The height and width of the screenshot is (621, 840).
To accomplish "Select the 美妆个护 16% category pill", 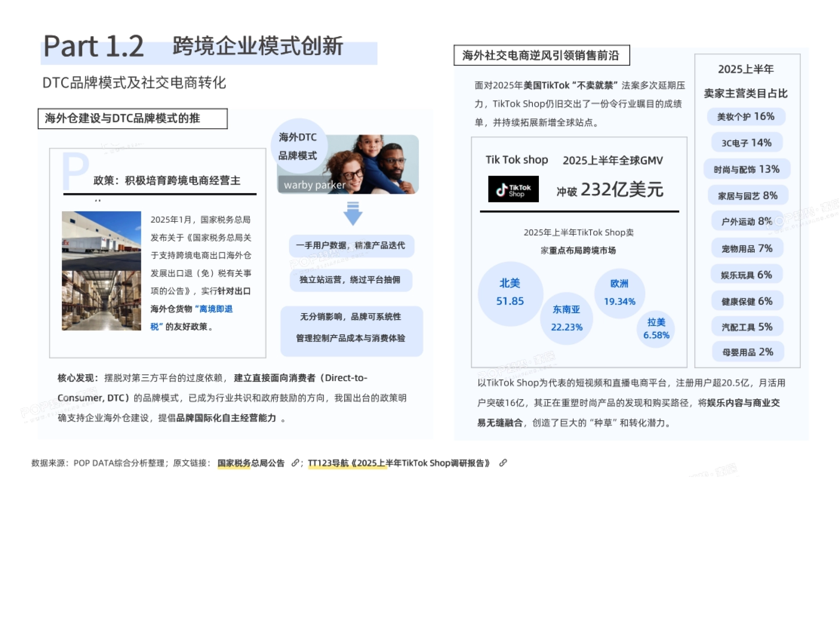I will point(746,117).
